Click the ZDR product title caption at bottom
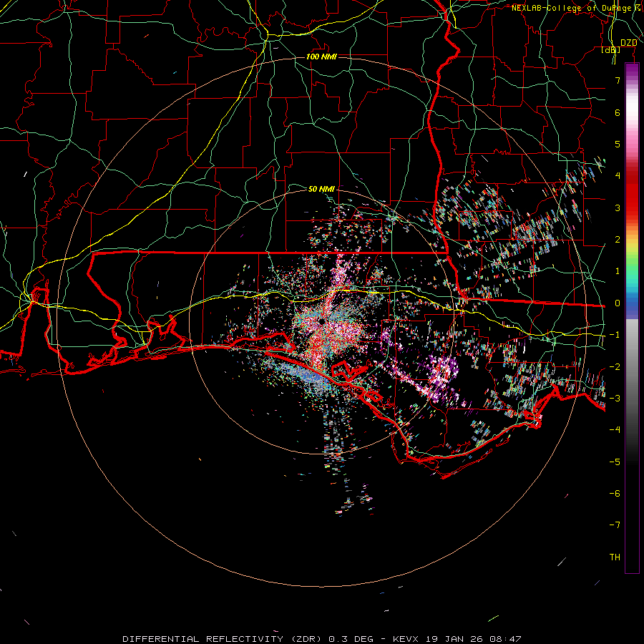The height and width of the screenshot is (644, 644). (x=321, y=639)
